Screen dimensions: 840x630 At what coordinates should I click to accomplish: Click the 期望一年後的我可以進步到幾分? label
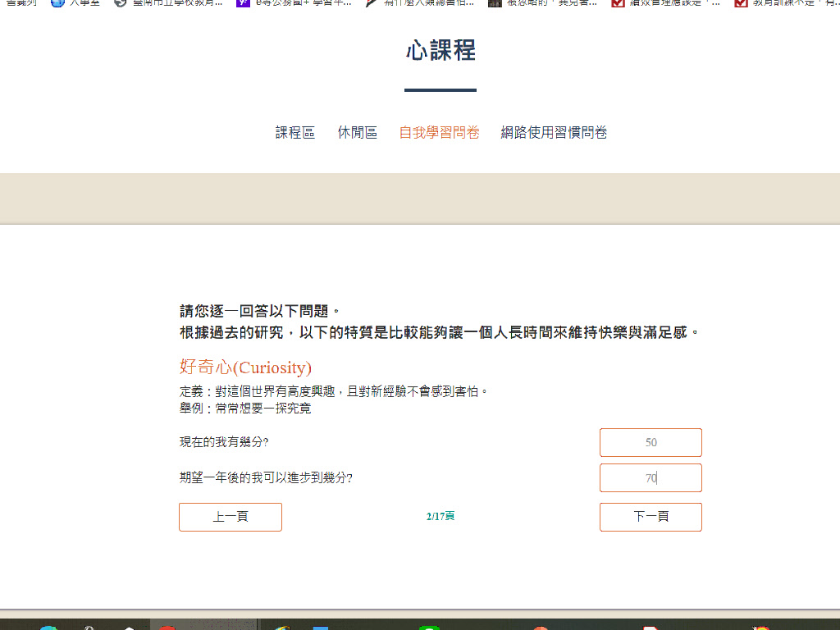click(x=266, y=477)
